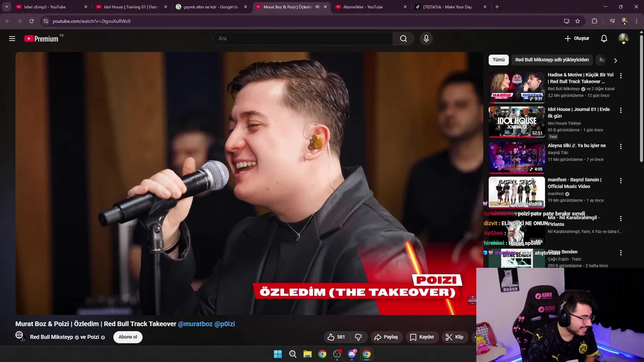The height and width of the screenshot is (362, 644).
Task: Open the @muratboz channel link
Action: pos(195,324)
